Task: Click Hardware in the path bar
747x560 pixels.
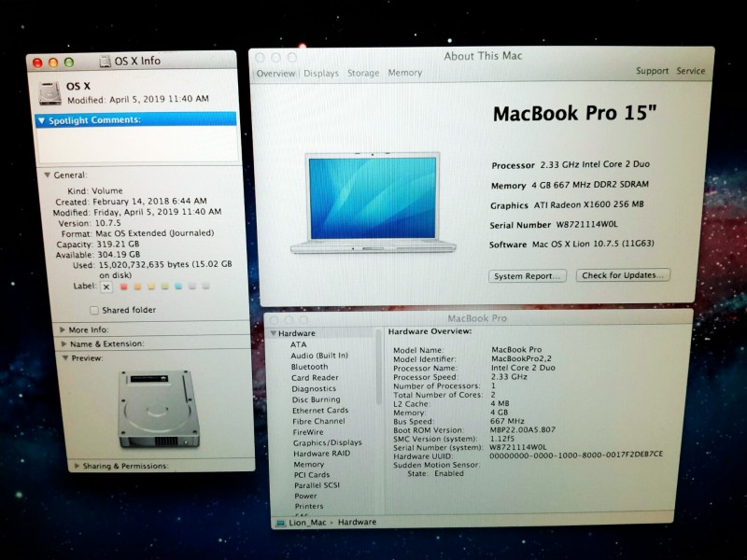Action: (358, 523)
